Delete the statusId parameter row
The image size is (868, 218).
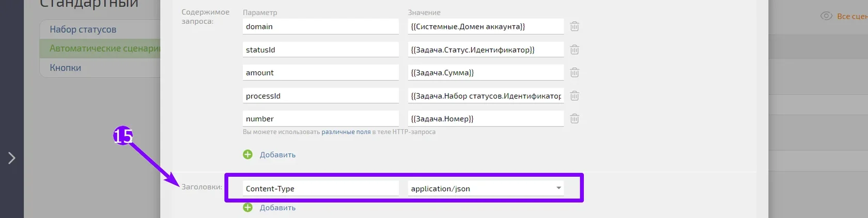pyautogui.click(x=575, y=50)
